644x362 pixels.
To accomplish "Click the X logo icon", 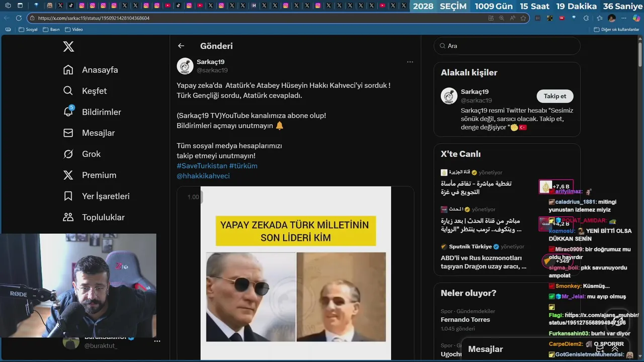I will tap(68, 47).
